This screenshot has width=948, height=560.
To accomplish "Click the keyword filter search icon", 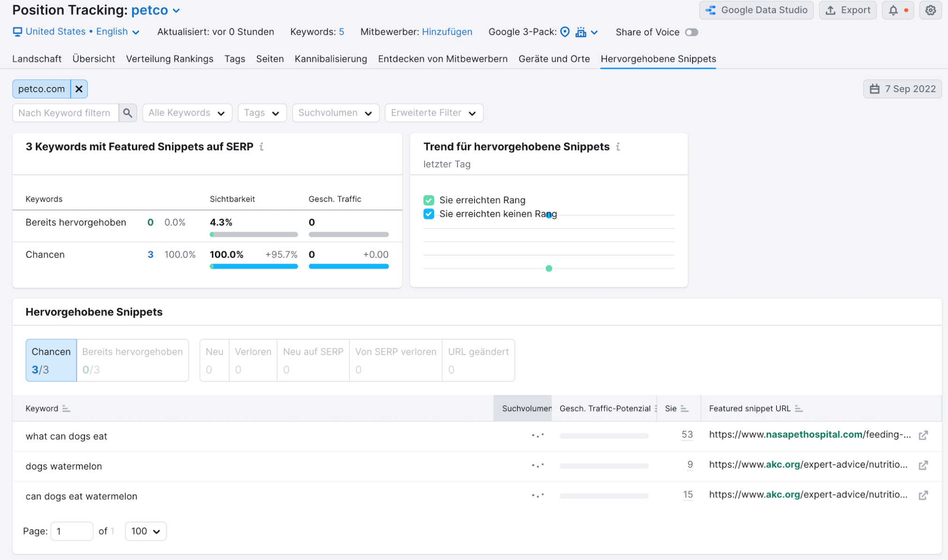I will click(x=127, y=112).
